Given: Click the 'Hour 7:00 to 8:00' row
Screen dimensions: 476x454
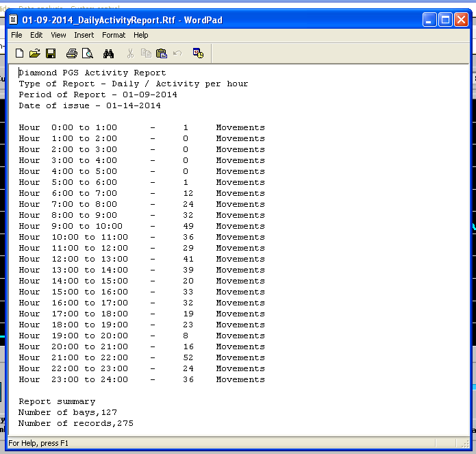Looking at the screenshot, I should (142, 204).
